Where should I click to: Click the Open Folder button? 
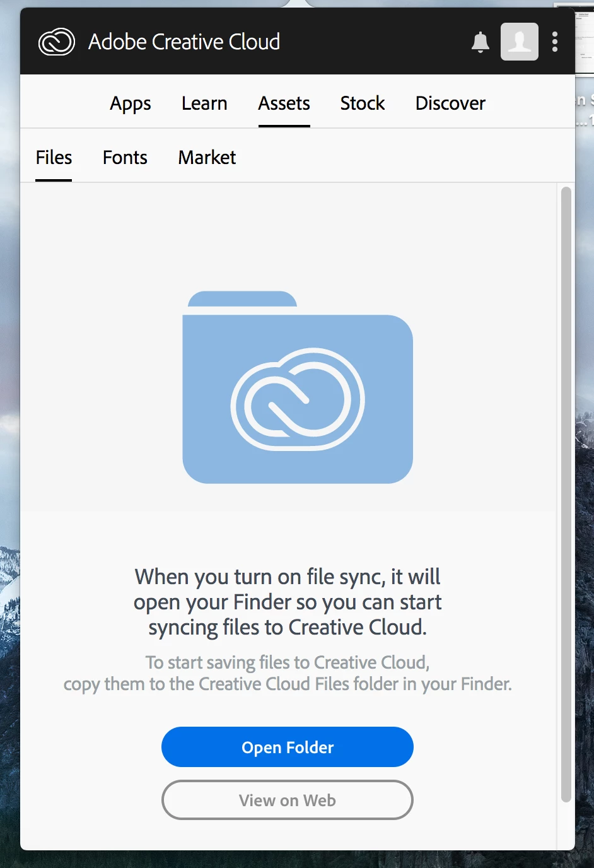(288, 747)
